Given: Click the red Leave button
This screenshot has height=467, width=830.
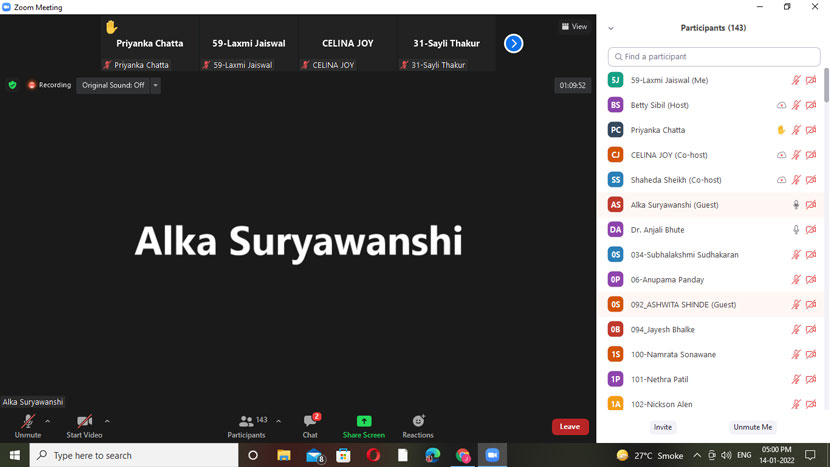Looking at the screenshot, I should pyautogui.click(x=570, y=427).
